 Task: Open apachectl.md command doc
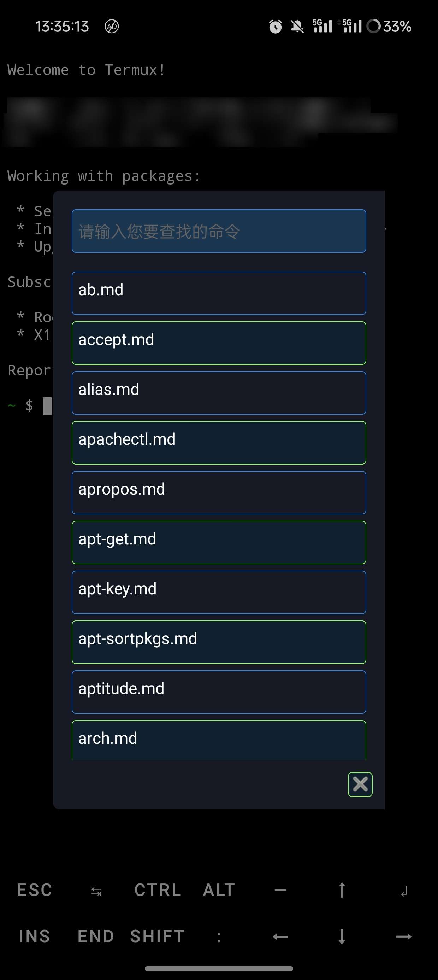pos(219,442)
